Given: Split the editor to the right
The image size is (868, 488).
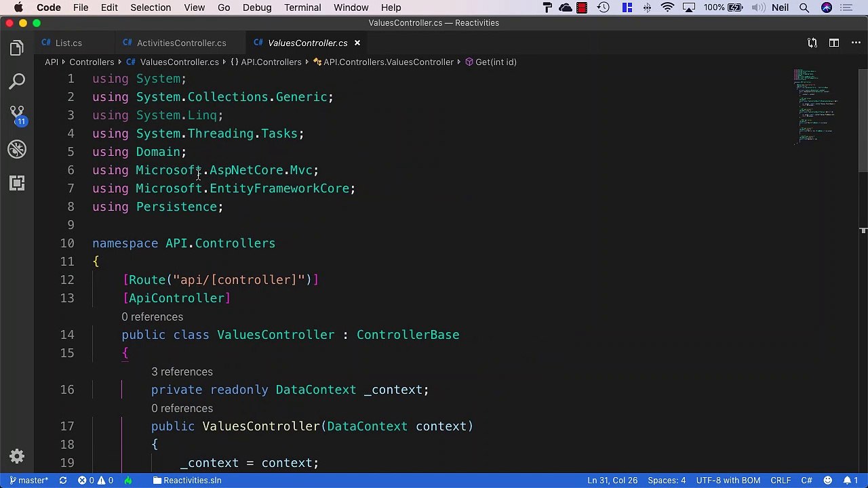Looking at the screenshot, I should pyautogui.click(x=834, y=43).
